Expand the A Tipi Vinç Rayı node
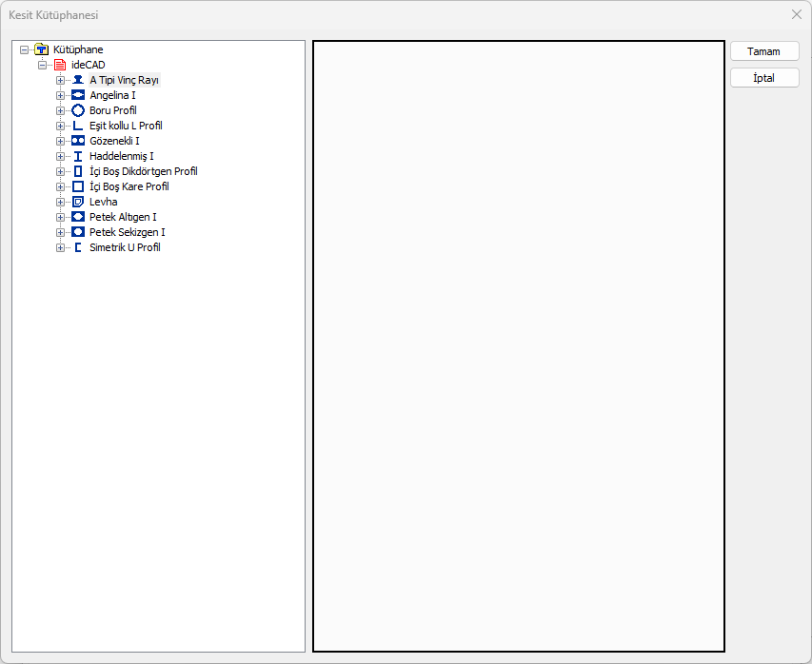 point(61,80)
